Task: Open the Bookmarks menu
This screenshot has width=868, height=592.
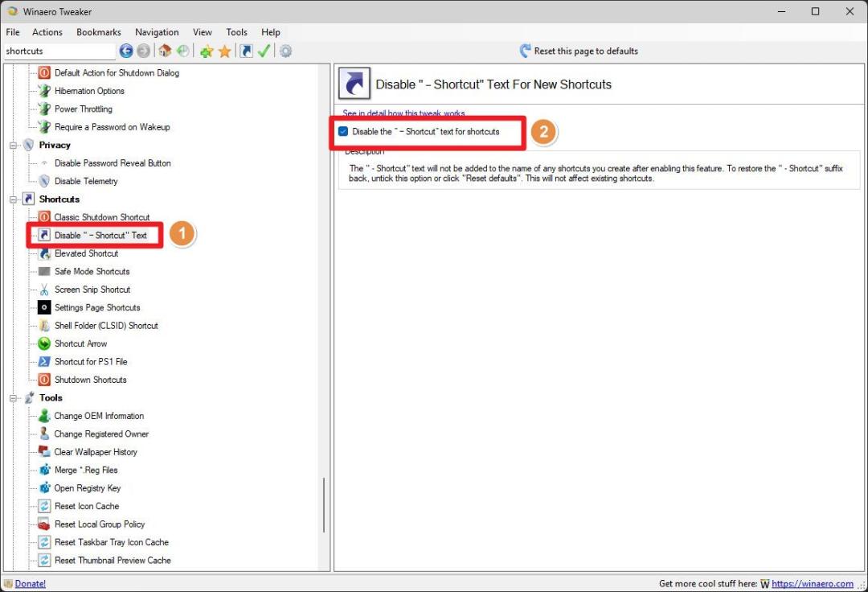Action: pos(99,32)
